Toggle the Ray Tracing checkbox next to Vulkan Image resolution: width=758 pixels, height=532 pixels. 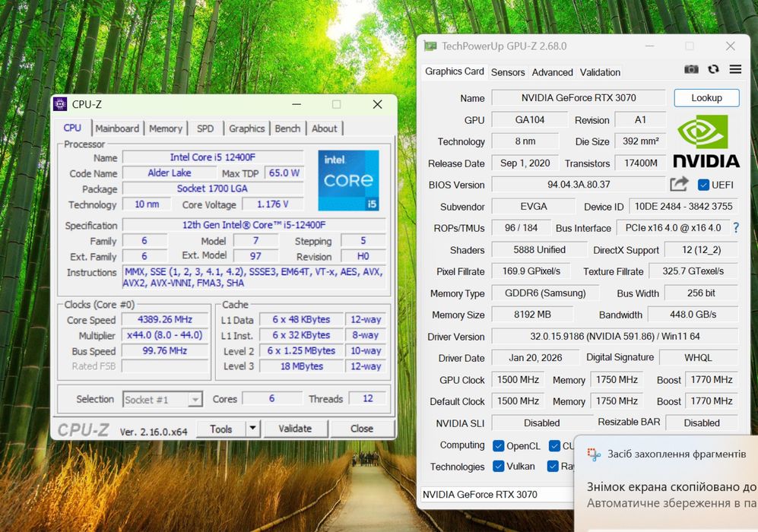click(553, 467)
